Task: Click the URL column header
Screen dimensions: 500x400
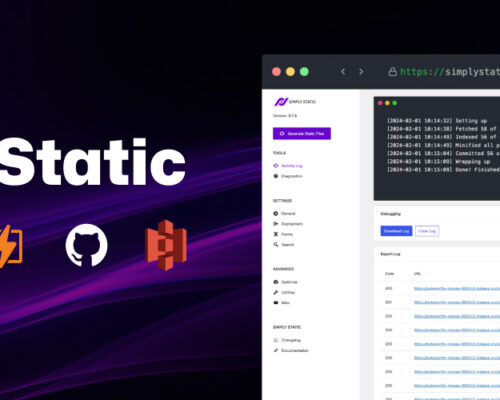Action: click(417, 274)
